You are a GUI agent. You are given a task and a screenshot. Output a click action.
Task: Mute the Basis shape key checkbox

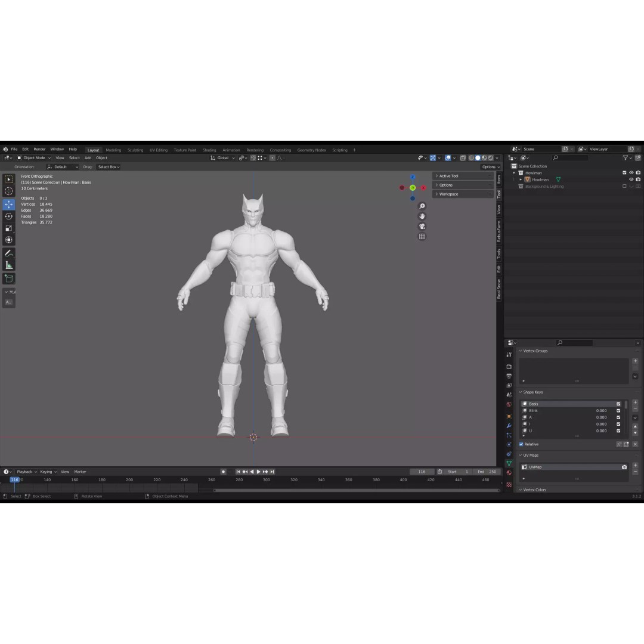point(618,404)
